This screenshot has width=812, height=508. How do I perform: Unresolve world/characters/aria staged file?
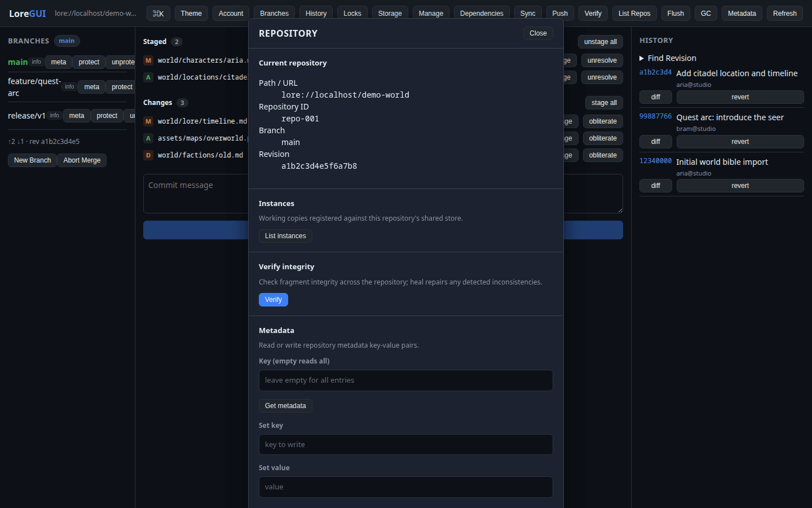602,60
